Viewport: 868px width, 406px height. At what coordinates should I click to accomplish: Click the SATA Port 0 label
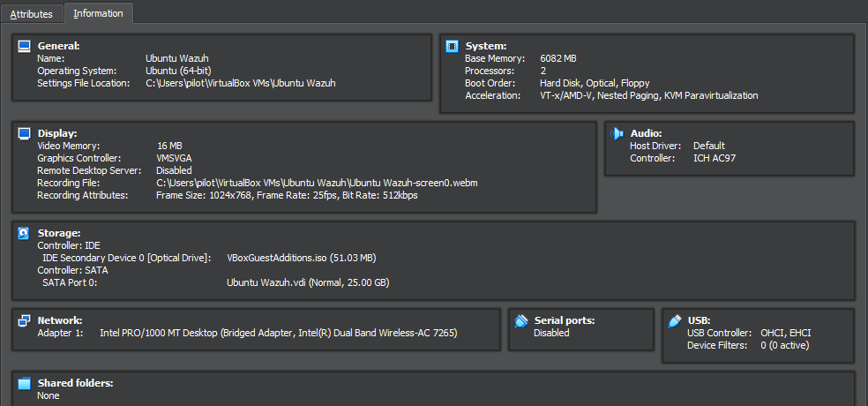coord(71,282)
